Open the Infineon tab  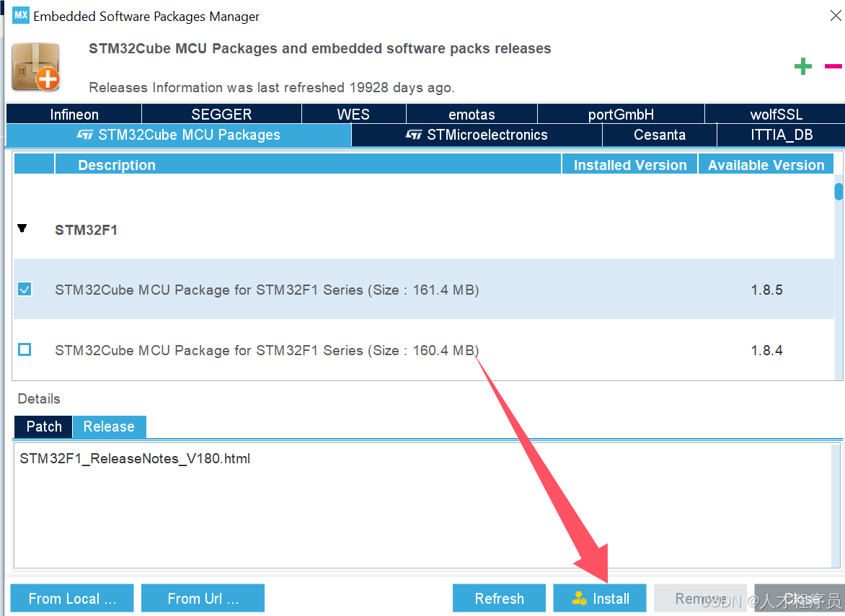[74, 114]
